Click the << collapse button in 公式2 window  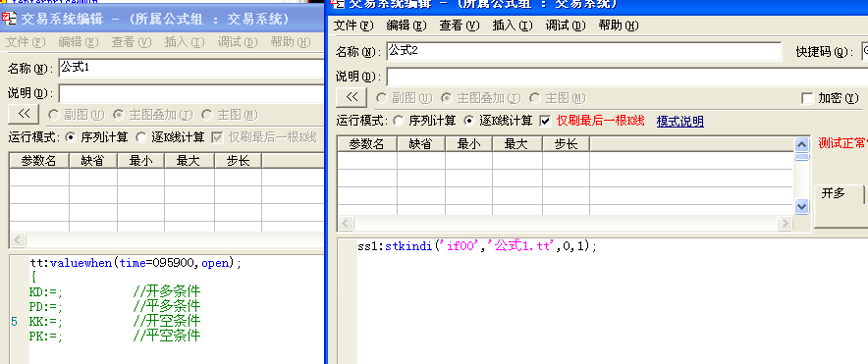[351, 97]
